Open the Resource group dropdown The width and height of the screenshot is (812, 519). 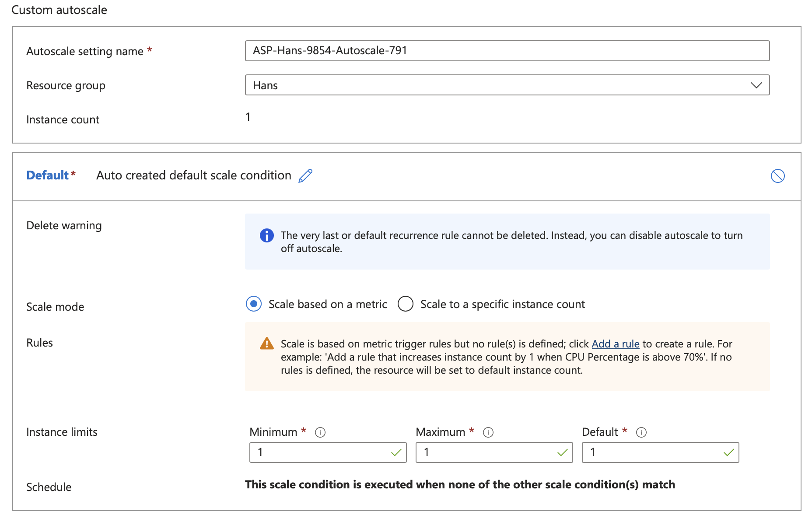tap(499, 85)
